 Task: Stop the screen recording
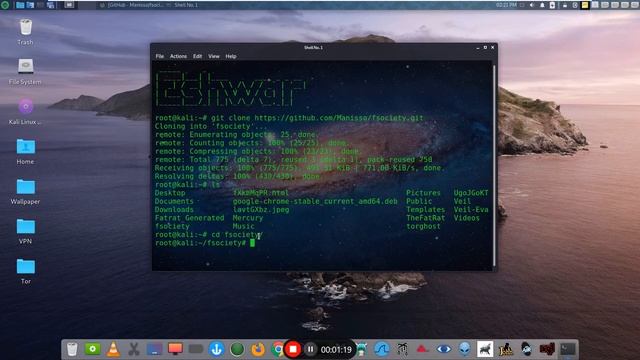293,349
